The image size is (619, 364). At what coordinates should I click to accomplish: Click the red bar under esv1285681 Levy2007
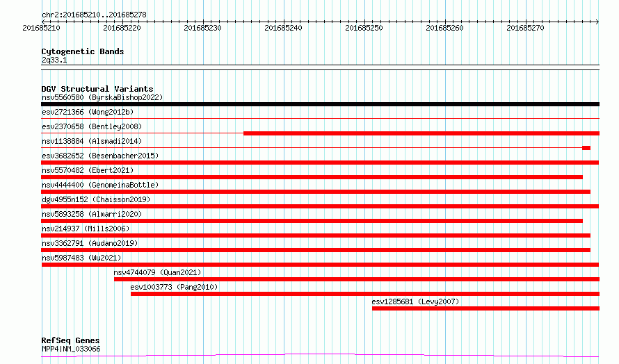tap(485, 308)
